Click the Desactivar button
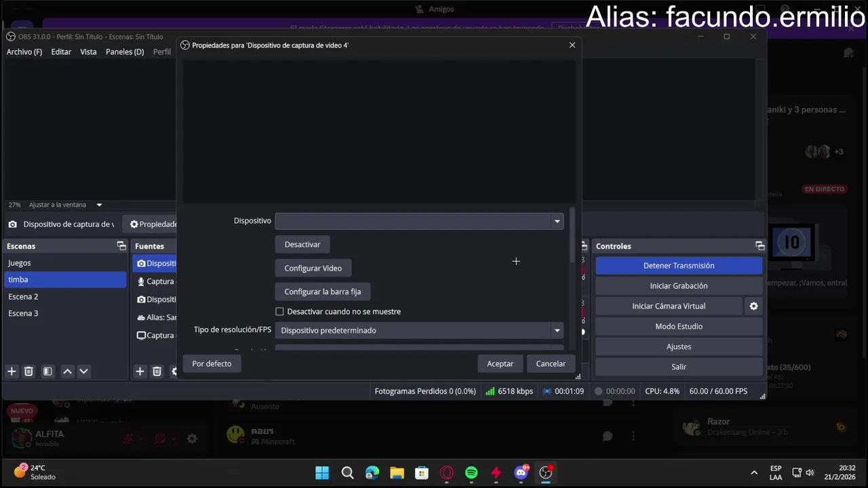868x488 pixels. point(302,245)
